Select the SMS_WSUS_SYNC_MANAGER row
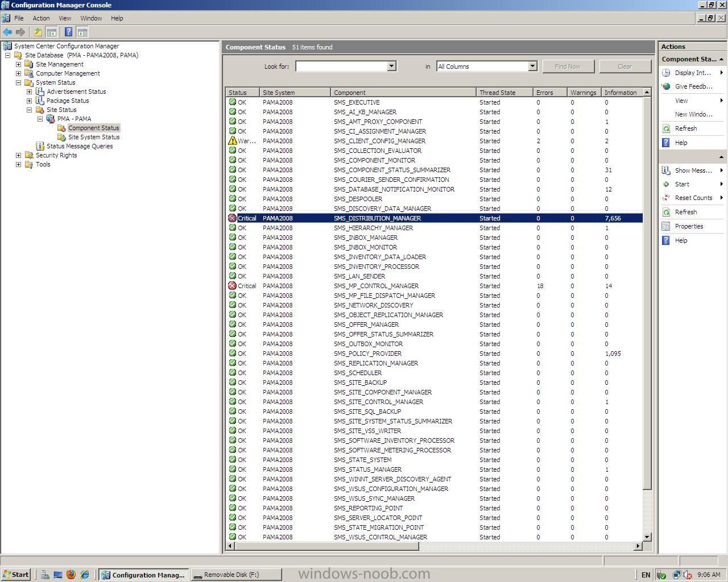The image size is (728, 582). click(x=435, y=498)
